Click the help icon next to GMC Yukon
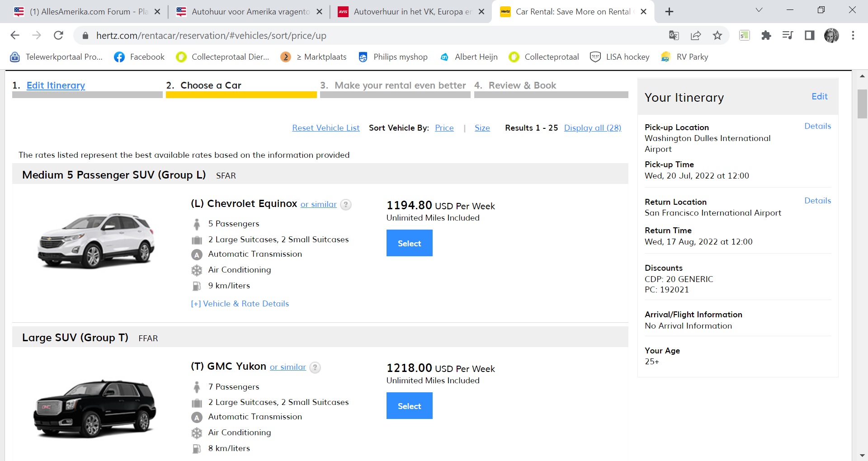Image resolution: width=868 pixels, height=461 pixels. click(315, 367)
